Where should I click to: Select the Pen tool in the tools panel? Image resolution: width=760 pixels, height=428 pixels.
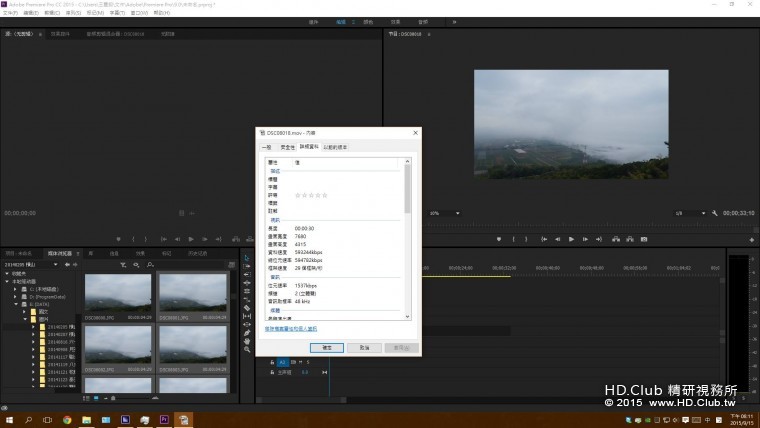pos(247,332)
